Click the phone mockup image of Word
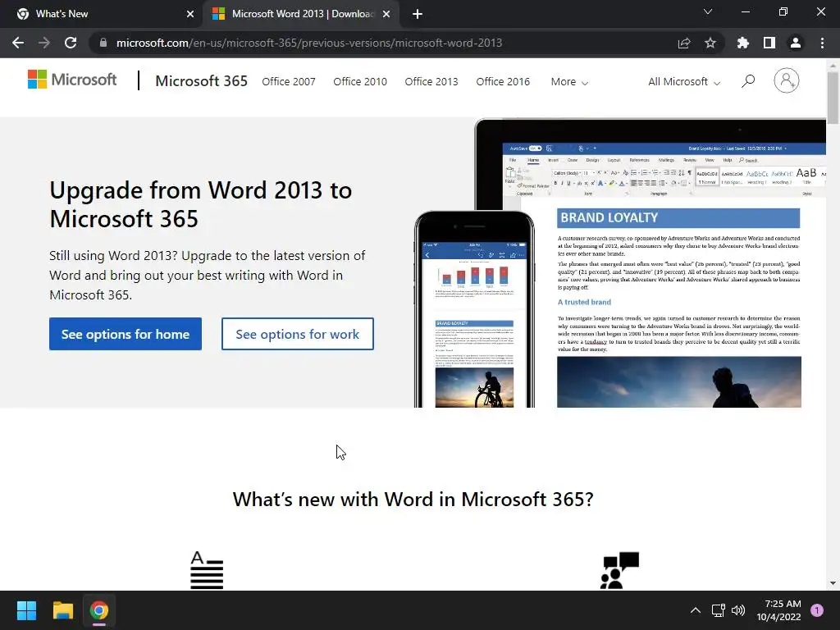 coord(475,309)
